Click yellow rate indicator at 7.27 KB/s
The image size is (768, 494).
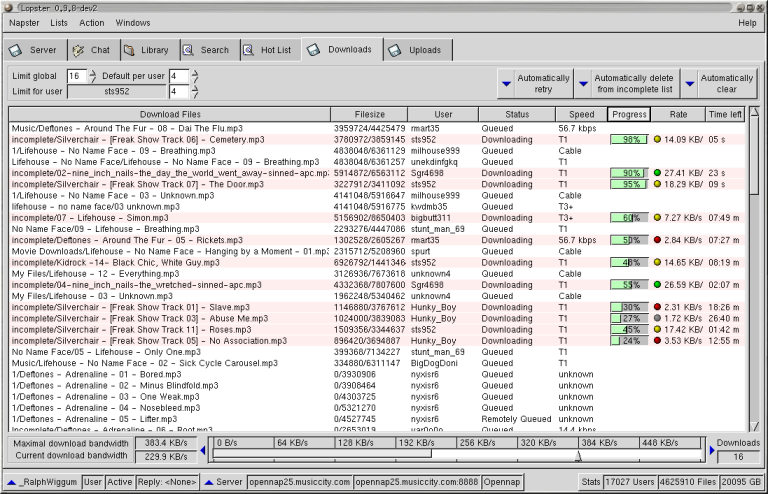coord(657,217)
